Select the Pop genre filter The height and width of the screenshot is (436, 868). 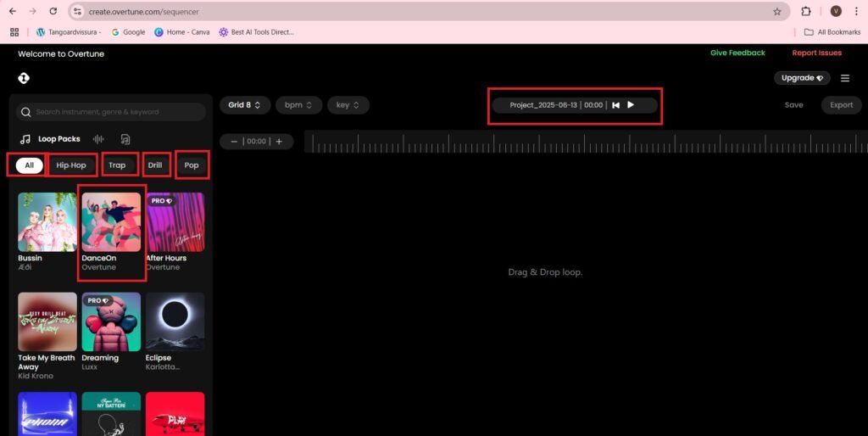(192, 165)
